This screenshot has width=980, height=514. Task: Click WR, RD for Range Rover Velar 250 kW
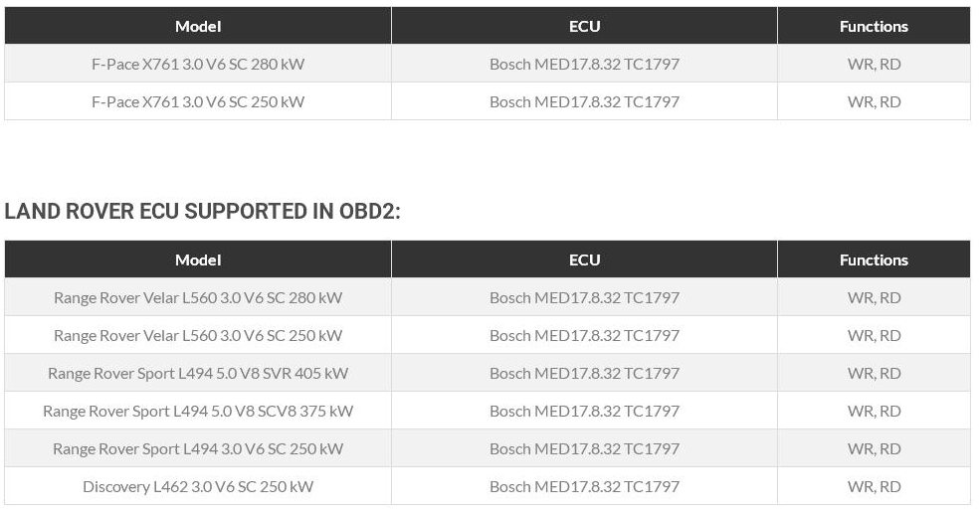[874, 335]
